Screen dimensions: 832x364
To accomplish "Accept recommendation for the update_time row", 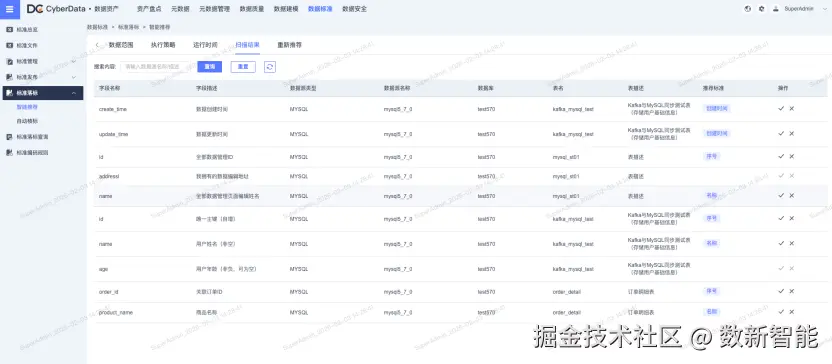I will [781, 134].
